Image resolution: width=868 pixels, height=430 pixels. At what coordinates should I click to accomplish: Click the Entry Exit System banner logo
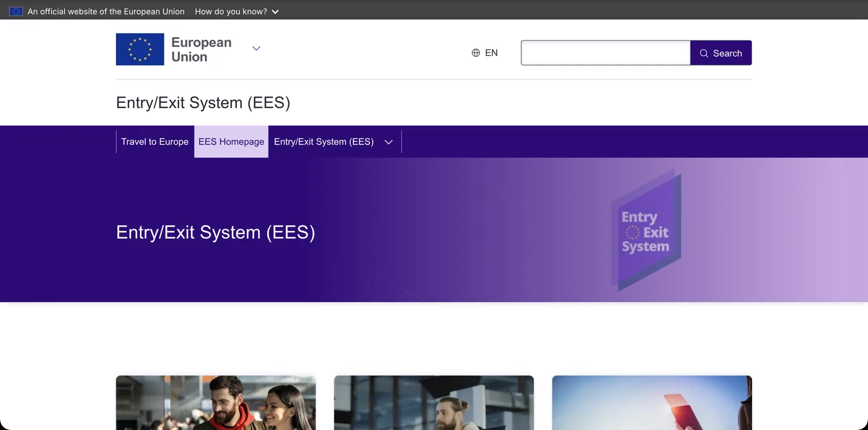[646, 230]
